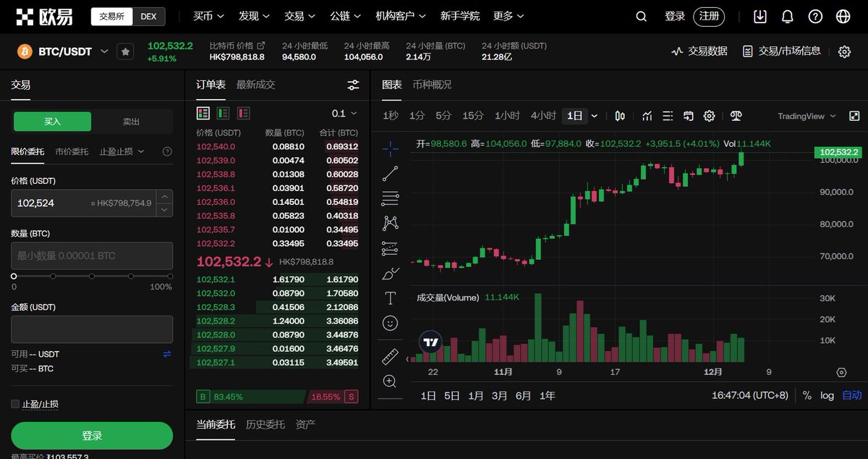868x459 pixels.
Task: Select the ruler measure tool
Action: tap(391, 355)
